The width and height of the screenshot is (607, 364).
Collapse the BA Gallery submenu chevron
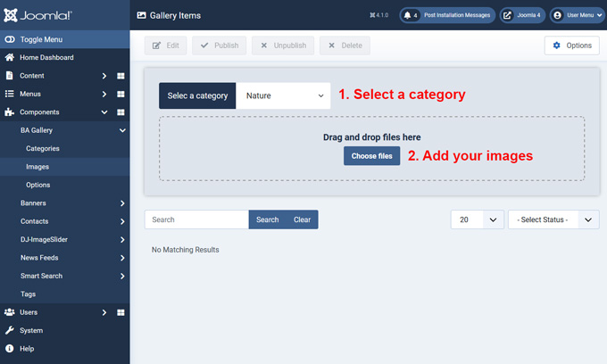click(122, 130)
